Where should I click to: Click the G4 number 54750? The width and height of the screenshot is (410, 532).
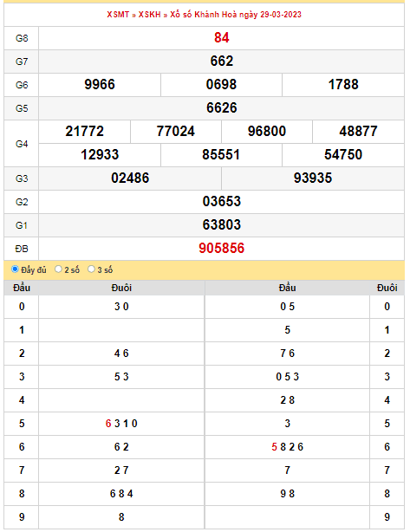[343, 155]
